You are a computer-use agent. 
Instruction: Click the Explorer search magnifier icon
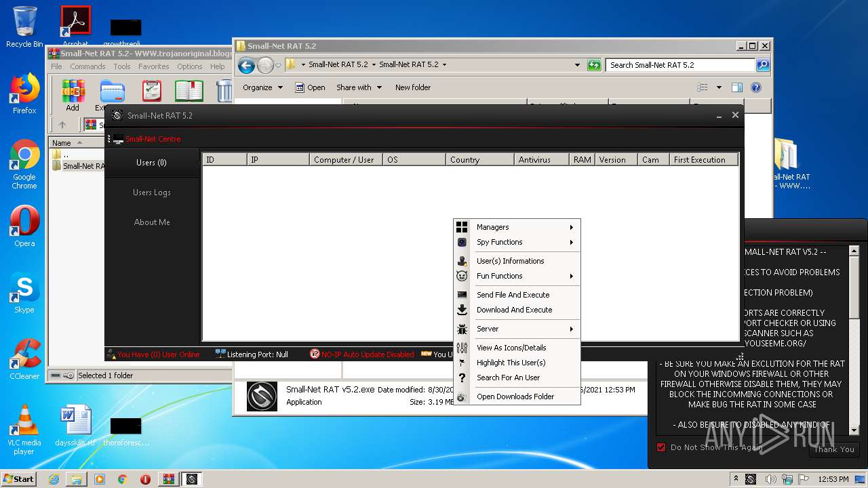[x=763, y=65]
